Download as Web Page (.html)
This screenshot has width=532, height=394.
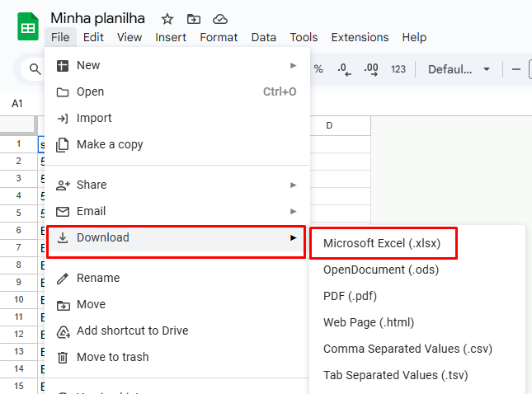tap(417, 322)
